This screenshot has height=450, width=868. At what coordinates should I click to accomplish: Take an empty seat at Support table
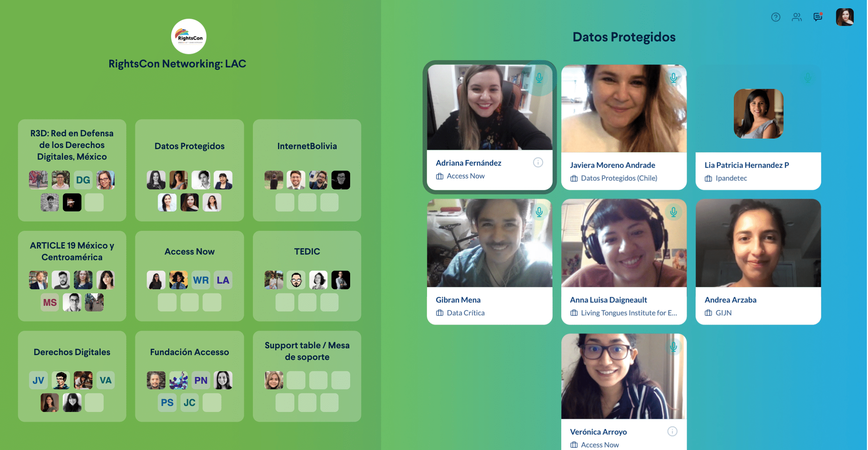click(x=296, y=380)
